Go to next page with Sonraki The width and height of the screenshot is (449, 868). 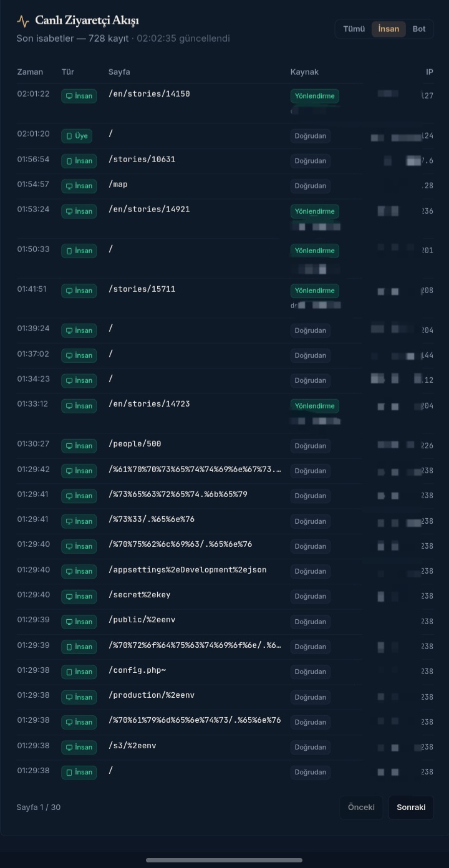[411, 808]
